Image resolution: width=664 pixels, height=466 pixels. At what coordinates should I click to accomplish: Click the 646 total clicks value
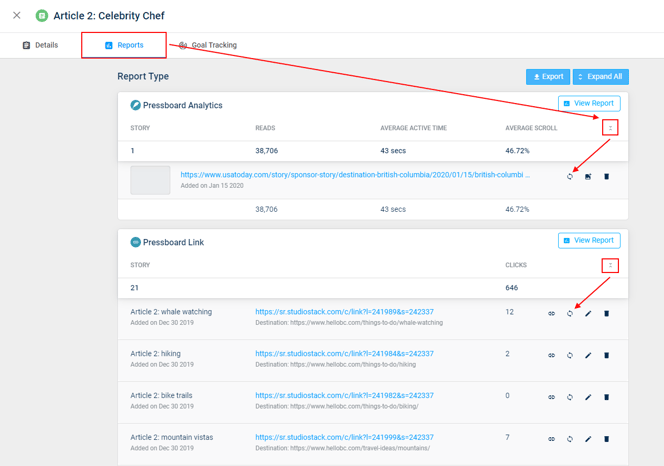pyautogui.click(x=512, y=288)
